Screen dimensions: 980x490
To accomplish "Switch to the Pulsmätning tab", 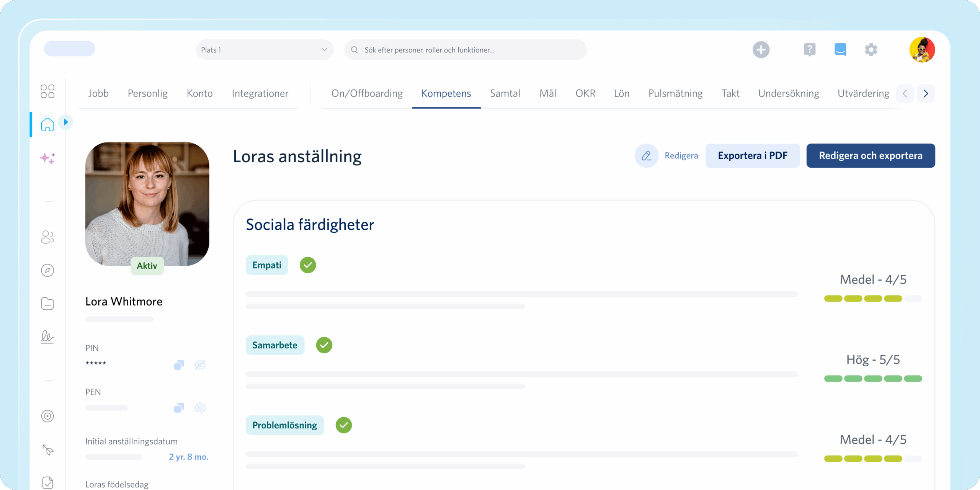I will coord(675,93).
